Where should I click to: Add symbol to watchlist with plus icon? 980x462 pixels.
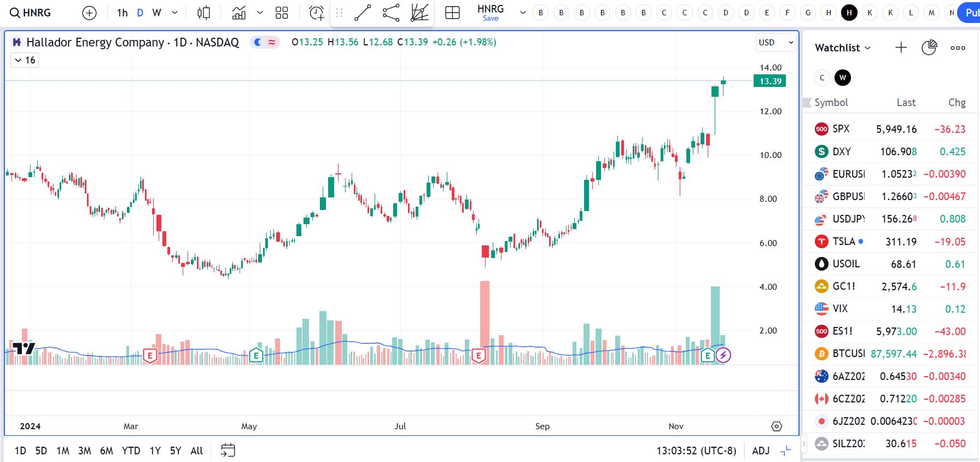tap(901, 48)
